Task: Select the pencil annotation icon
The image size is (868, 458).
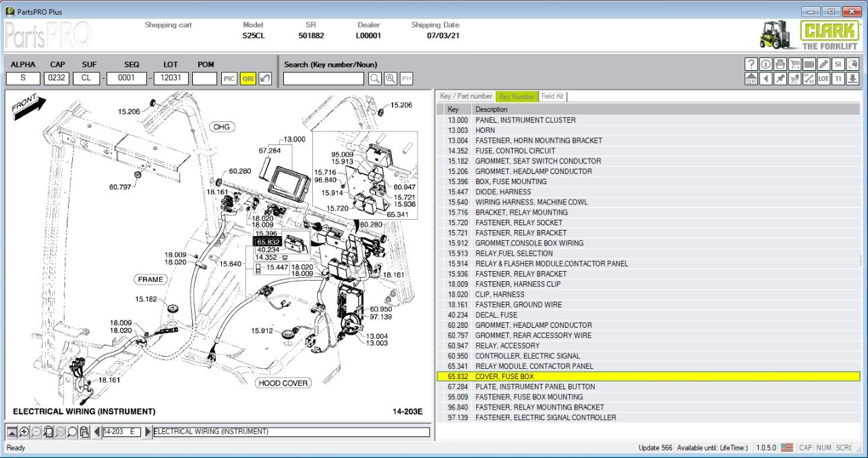Action: pos(823,65)
